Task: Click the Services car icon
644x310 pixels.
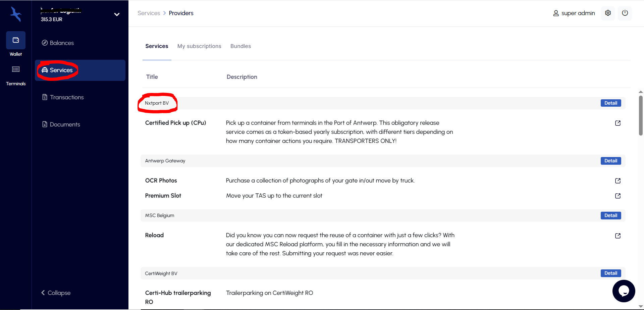Action: pyautogui.click(x=45, y=70)
